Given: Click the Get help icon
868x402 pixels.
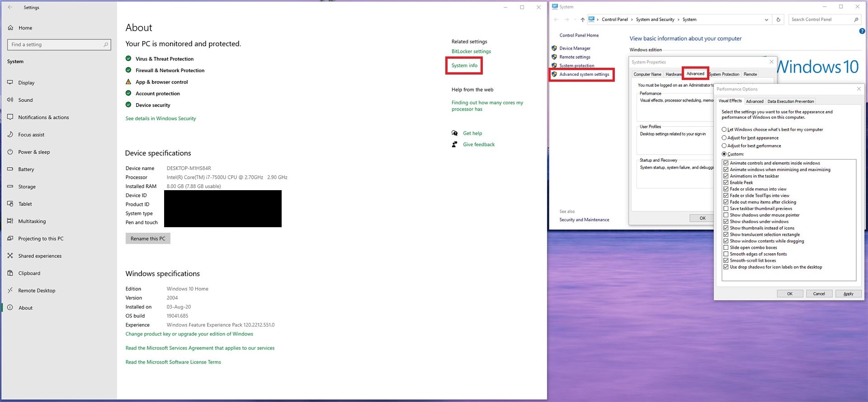Looking at the screenshot, I should pos(455,133).
